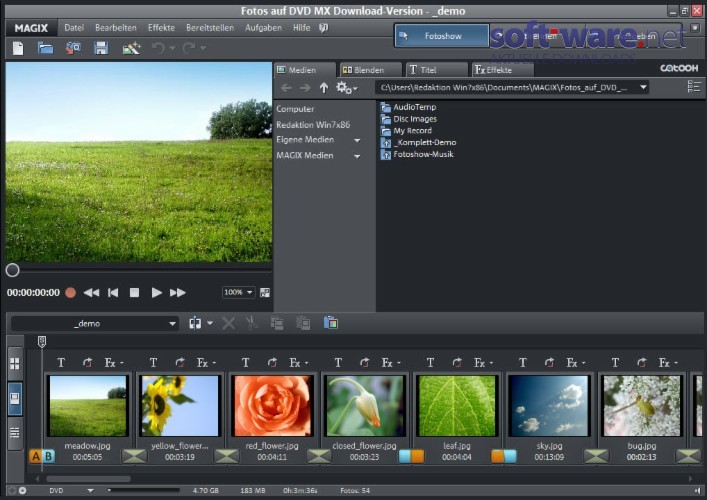Switch to storyboard overview grid mode
The image size is (707, 500).
[x=15, y=364]
